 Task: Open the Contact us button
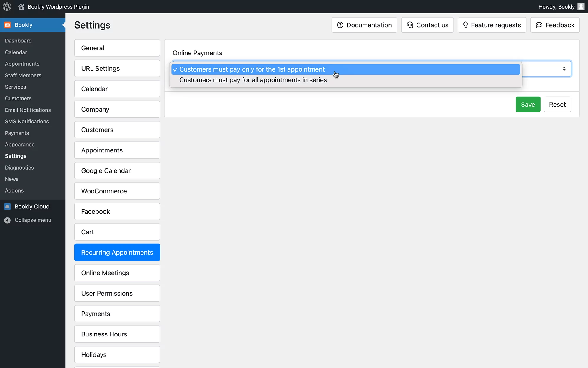tap(427, 25)
